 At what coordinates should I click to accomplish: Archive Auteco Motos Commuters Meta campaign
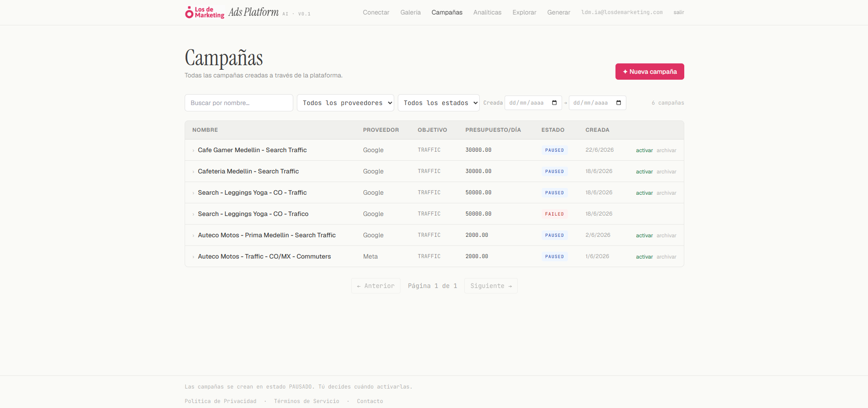click(667, 257)
